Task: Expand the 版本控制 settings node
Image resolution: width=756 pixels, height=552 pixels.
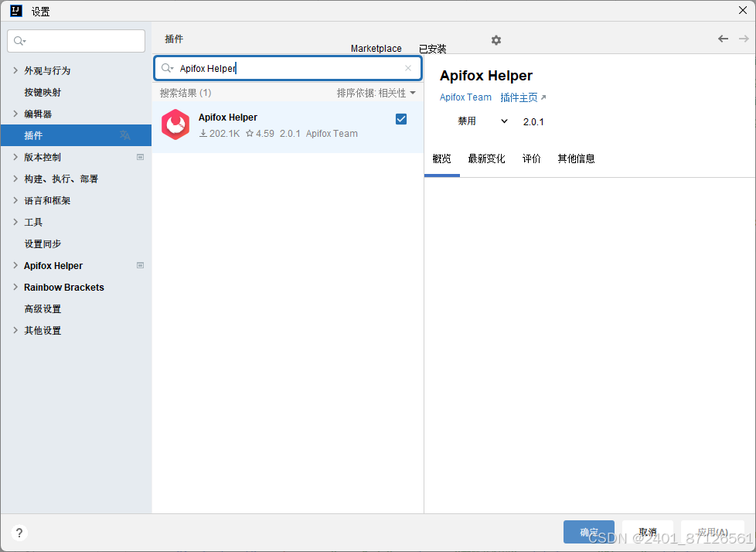Action: (x=15, y=157)
